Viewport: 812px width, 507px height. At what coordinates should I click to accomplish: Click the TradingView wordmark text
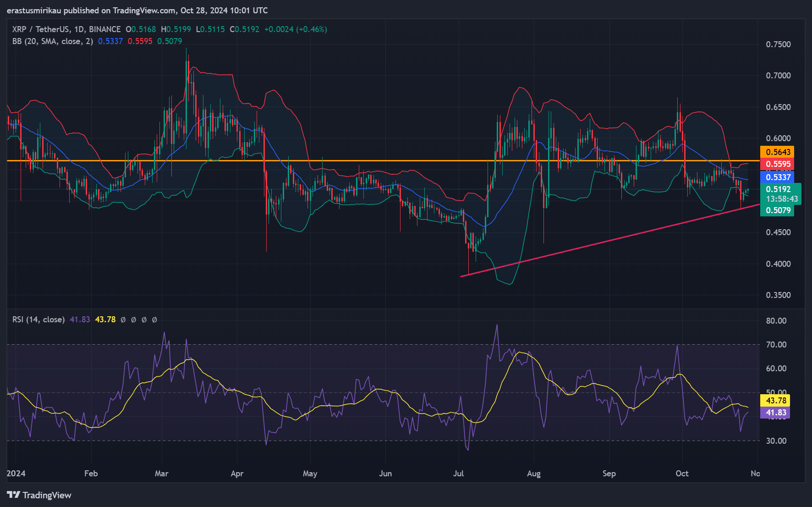pos(47,495)
